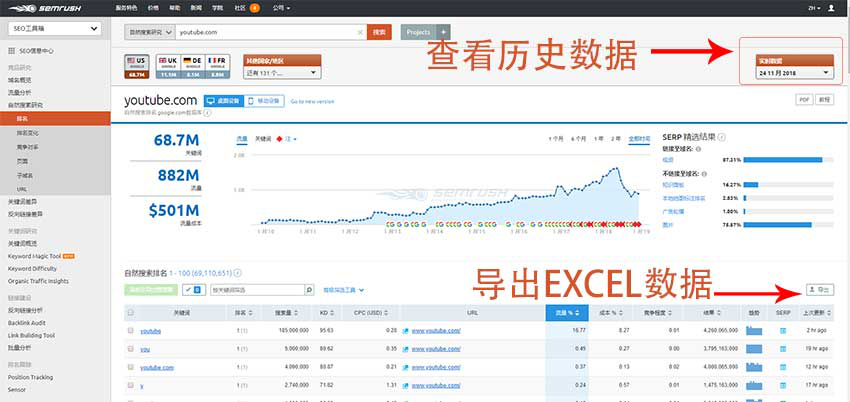Click the Projects button
Image resolution: width=850 pixels, height=402 pixels.
pyautogui.click(x=418, y=33)
